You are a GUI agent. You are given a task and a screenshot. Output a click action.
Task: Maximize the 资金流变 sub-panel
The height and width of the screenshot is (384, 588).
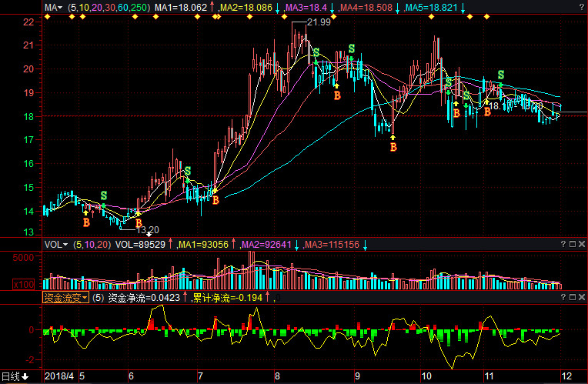(573, 297)
